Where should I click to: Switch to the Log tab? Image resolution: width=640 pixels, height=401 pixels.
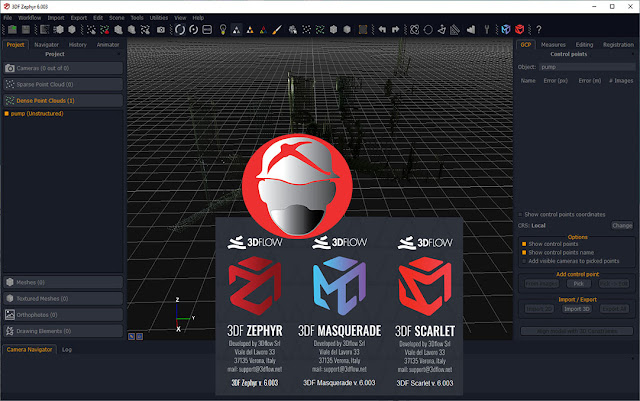[67, 350]
